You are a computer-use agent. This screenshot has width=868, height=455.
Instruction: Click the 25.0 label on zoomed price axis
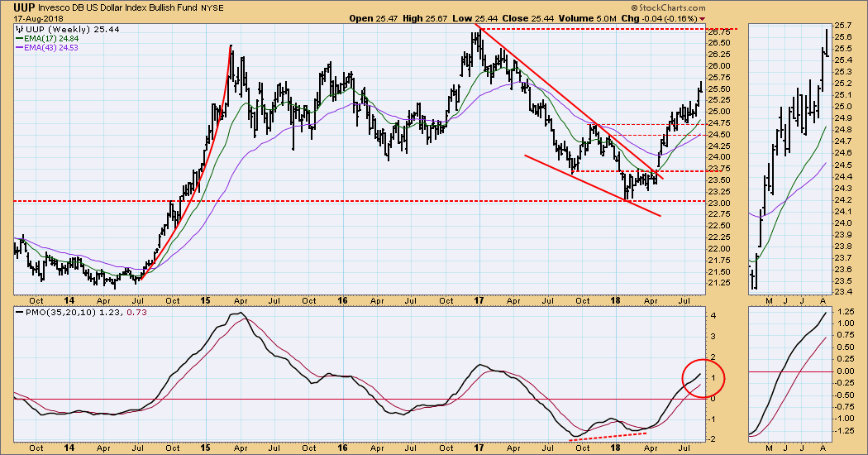[x=844, y=107]
